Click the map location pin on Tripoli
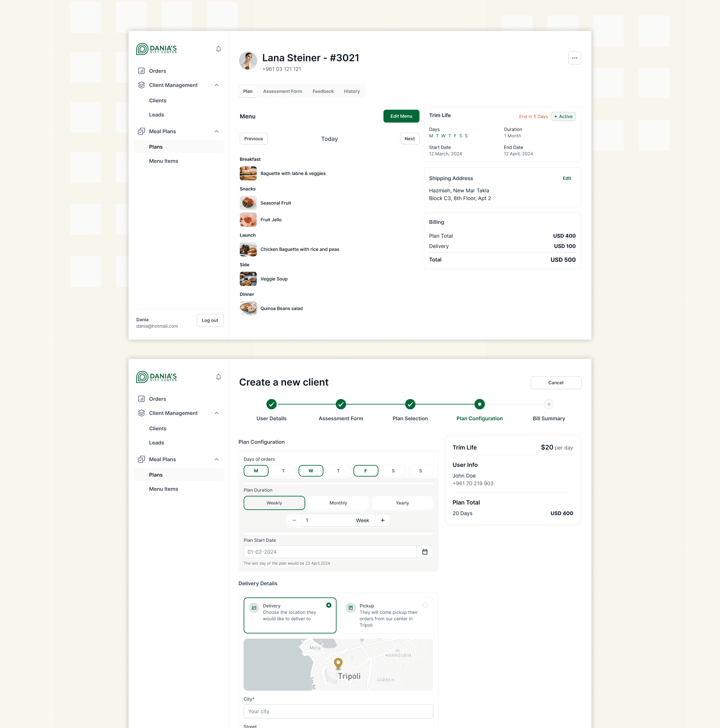Screen dimensions: 720x728 [x=338, y=663]
